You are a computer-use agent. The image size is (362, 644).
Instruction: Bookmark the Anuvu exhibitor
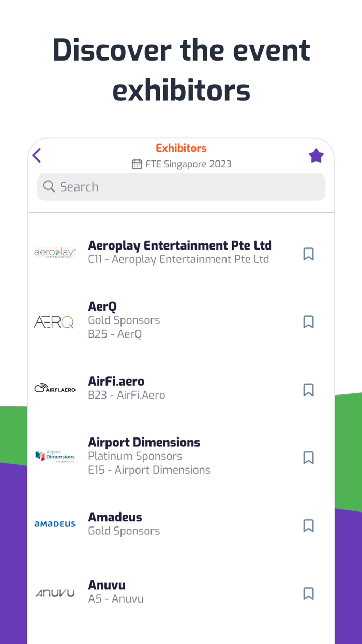tap(308, 593)
